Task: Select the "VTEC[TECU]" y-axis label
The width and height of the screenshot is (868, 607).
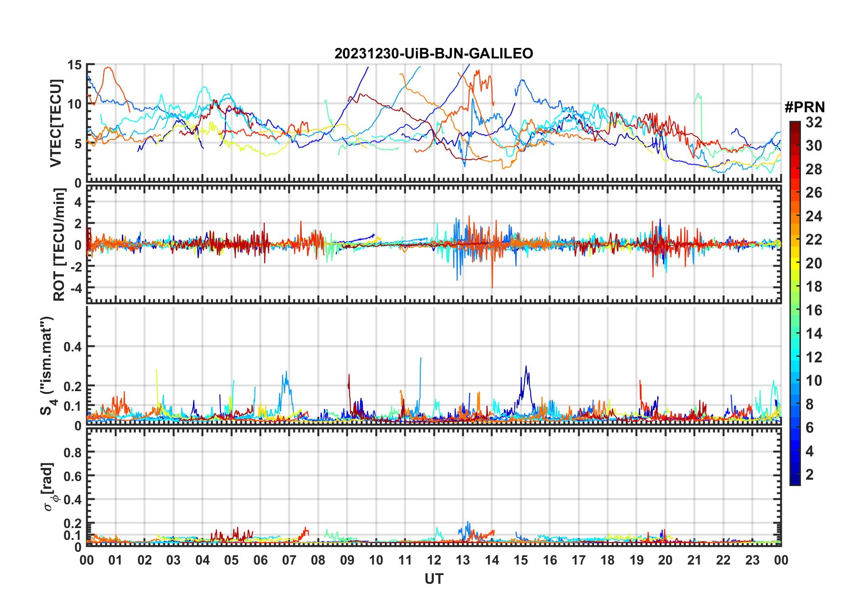Action: pyautogui.click(x=55, y=123)
